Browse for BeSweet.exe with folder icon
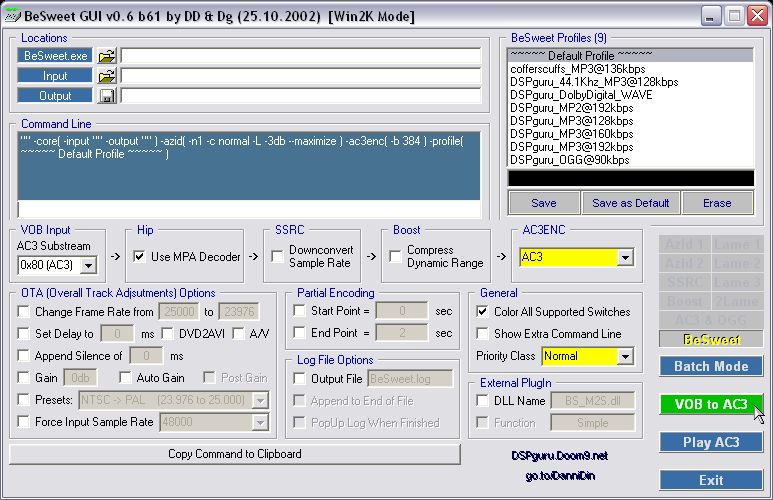Image resolution: width=773 pixels, height=500 pixels. [x=106, y=56]
